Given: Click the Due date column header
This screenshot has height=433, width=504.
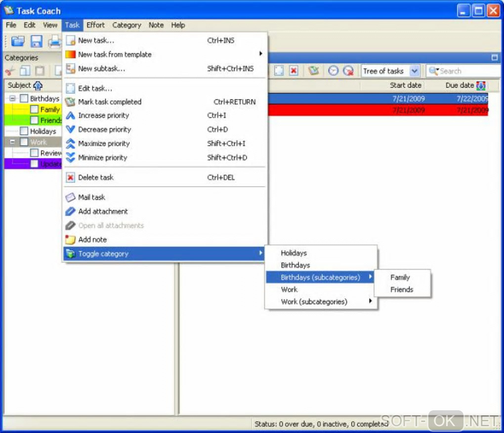Looking at the screenshot, I should point(457,85).
